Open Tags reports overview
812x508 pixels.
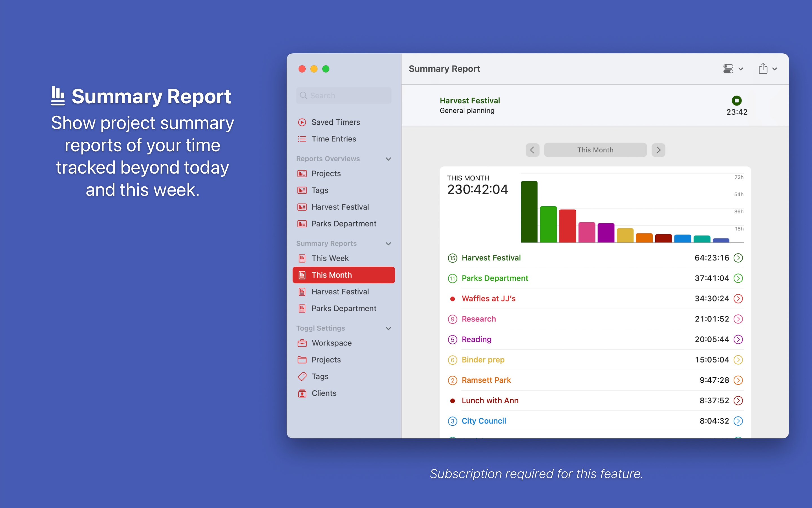click(344, 190)
